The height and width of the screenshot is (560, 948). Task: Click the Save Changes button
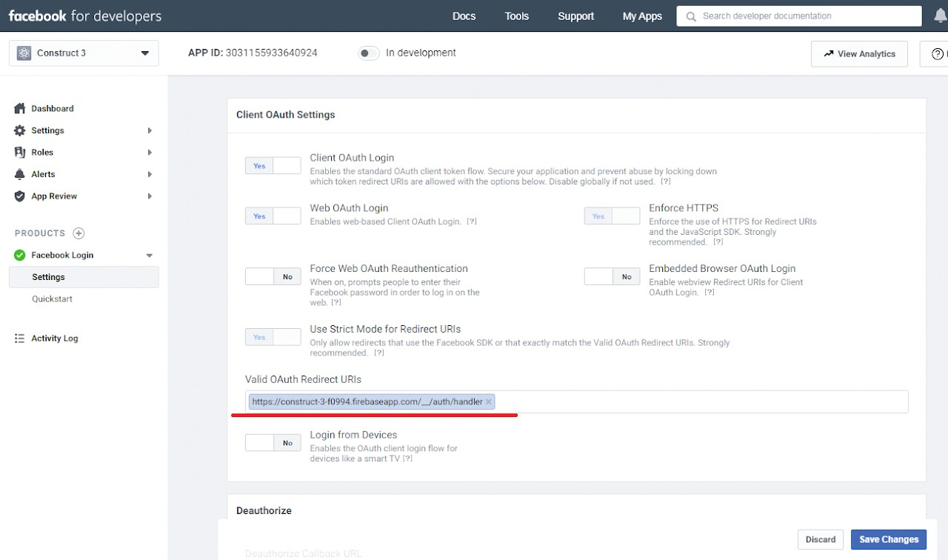click(888, 539)
